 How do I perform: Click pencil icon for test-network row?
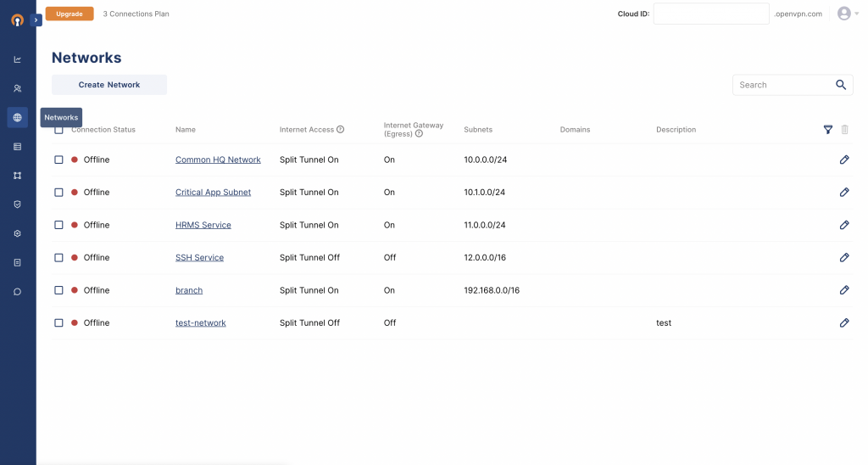[x=844, y=322]
